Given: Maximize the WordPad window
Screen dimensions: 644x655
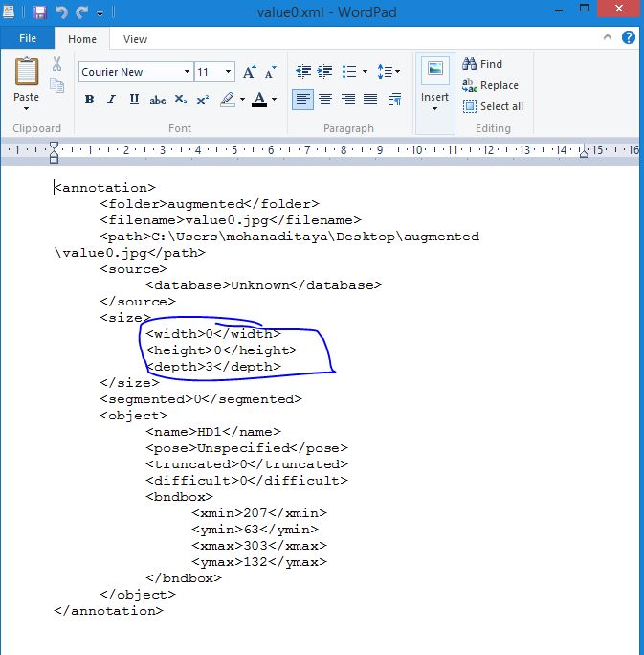Looking at the screenshot, I should pos(585,9).
